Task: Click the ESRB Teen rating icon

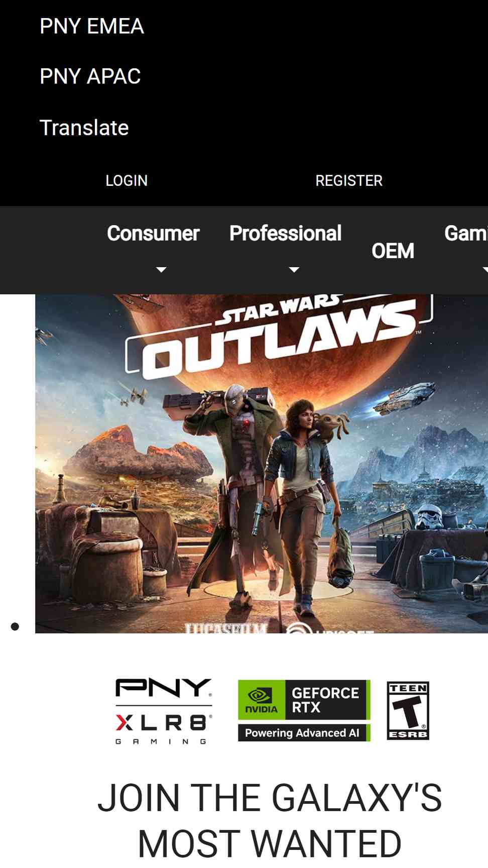Action: [x=408, y=711]
